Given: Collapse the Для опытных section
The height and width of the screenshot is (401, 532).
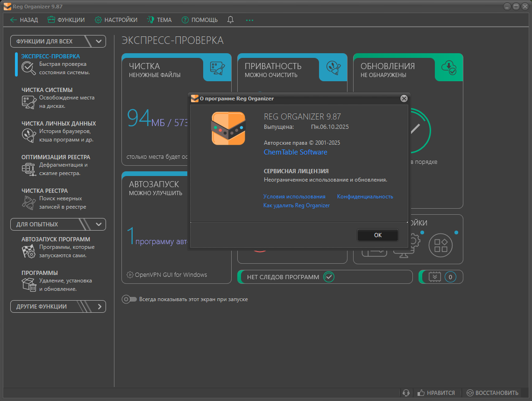Looking at the screenshot, I should coord(99,225).
